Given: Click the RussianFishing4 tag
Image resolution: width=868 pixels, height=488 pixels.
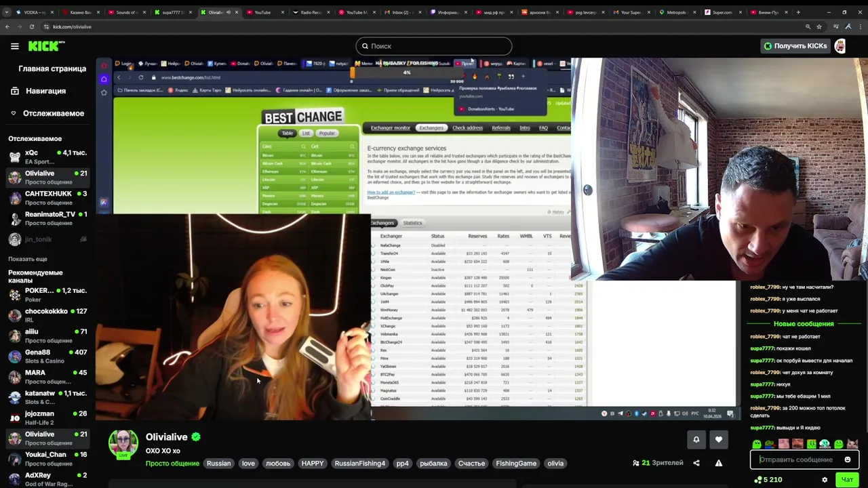Looking at the screenshot, I should pos(359,464).
